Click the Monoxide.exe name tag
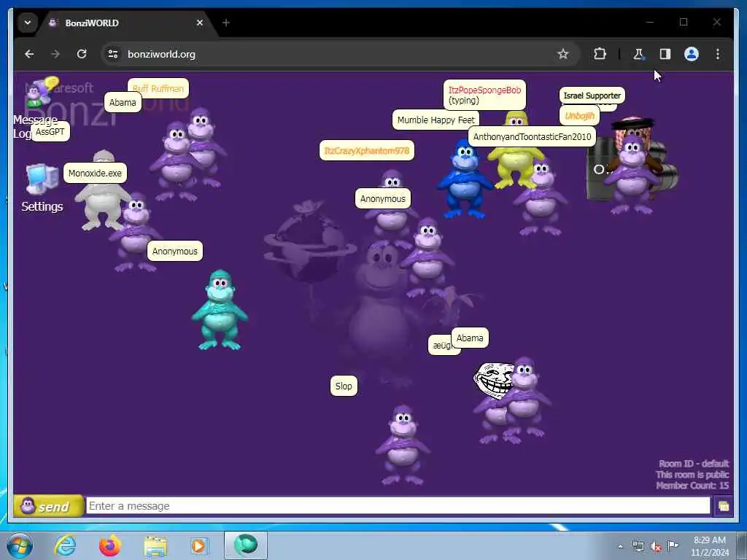 point(95,174)
